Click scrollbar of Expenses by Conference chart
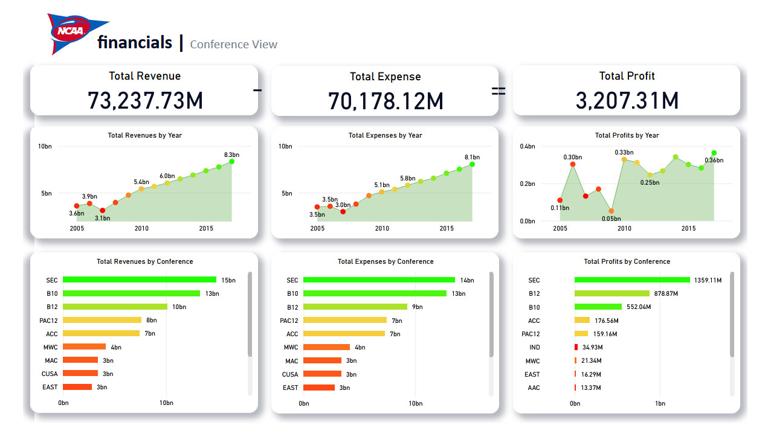The height and width of the screenshot is (434, 768). [x=491, y=314]
